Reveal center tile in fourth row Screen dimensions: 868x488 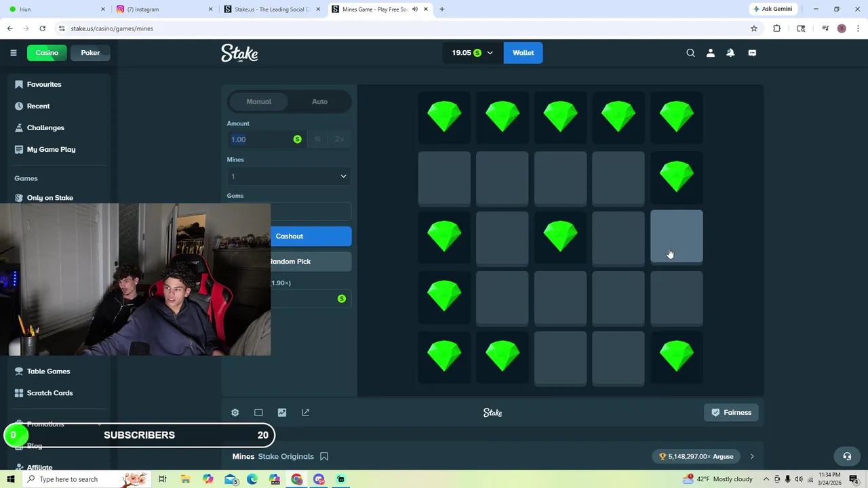[560, 298]
